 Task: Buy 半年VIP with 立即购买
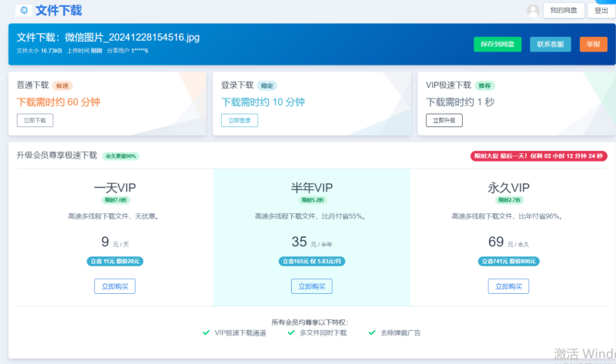(312, 286)
